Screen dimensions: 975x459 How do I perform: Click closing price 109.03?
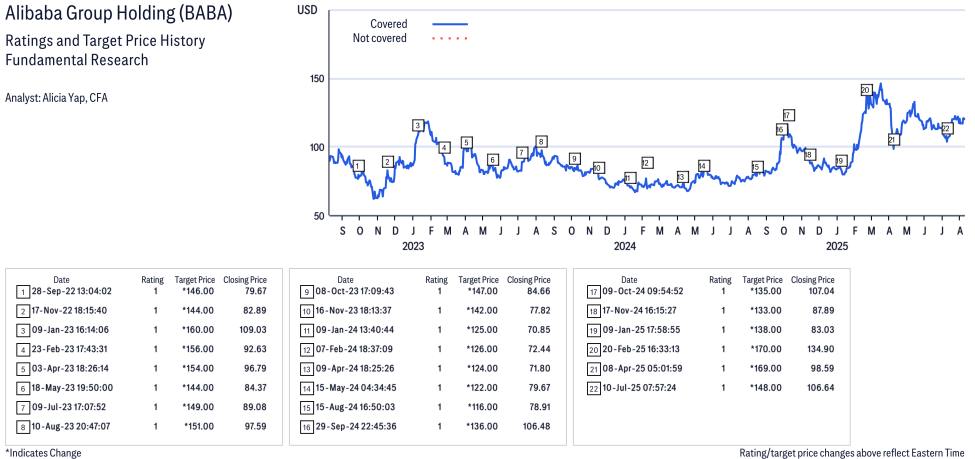coord(251,330)
